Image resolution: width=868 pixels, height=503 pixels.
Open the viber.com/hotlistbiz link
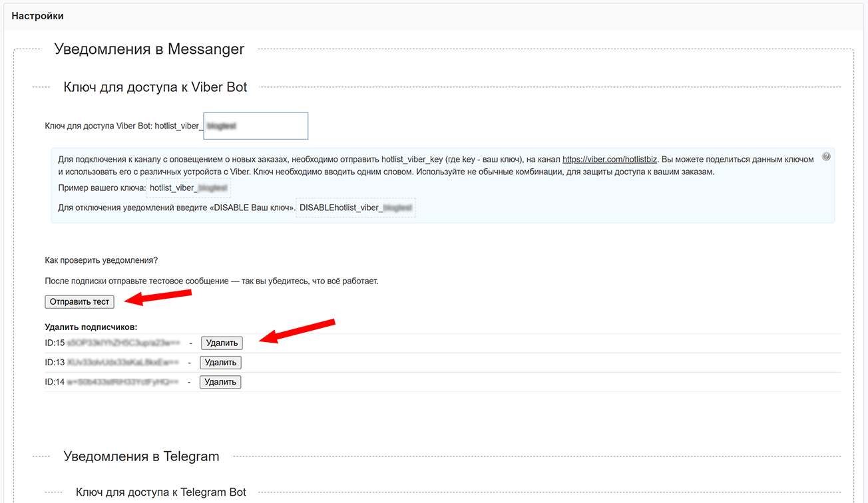[x=610, y=160]
